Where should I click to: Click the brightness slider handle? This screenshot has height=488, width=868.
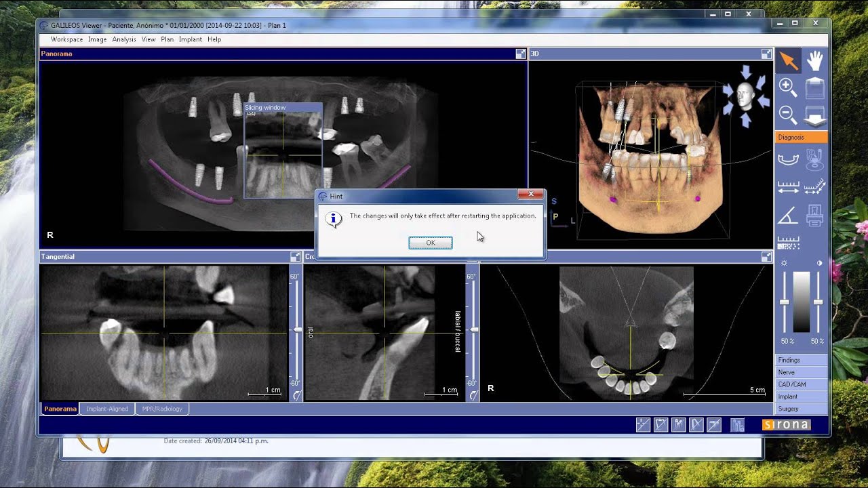pyautogui.click(x=785, y=302)
